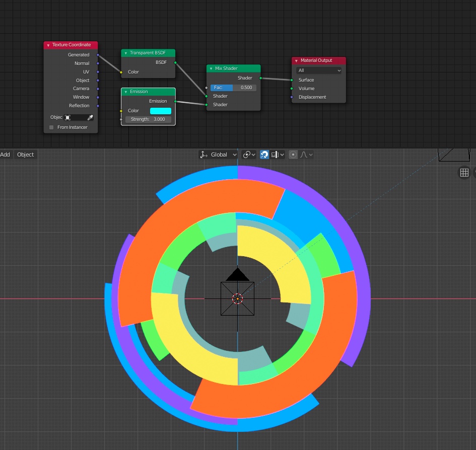Click the Object output socket

(x=98, y=81)
